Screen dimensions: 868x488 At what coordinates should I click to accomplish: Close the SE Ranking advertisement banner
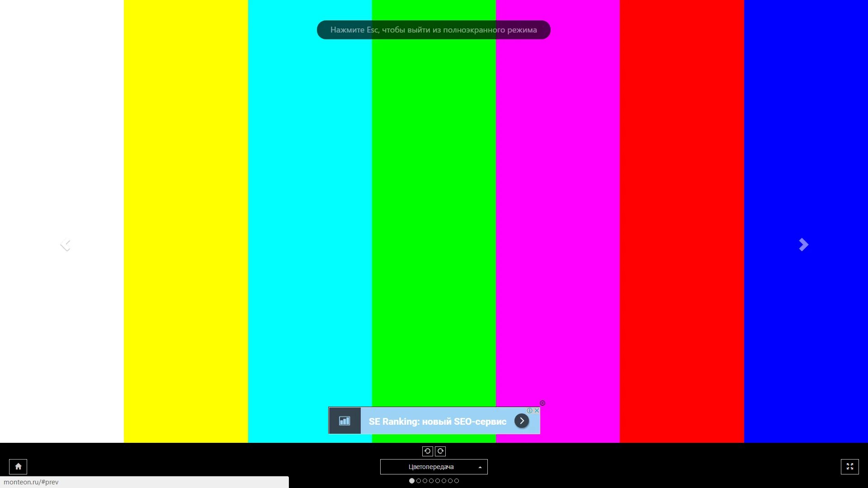[x=536, y=411]
